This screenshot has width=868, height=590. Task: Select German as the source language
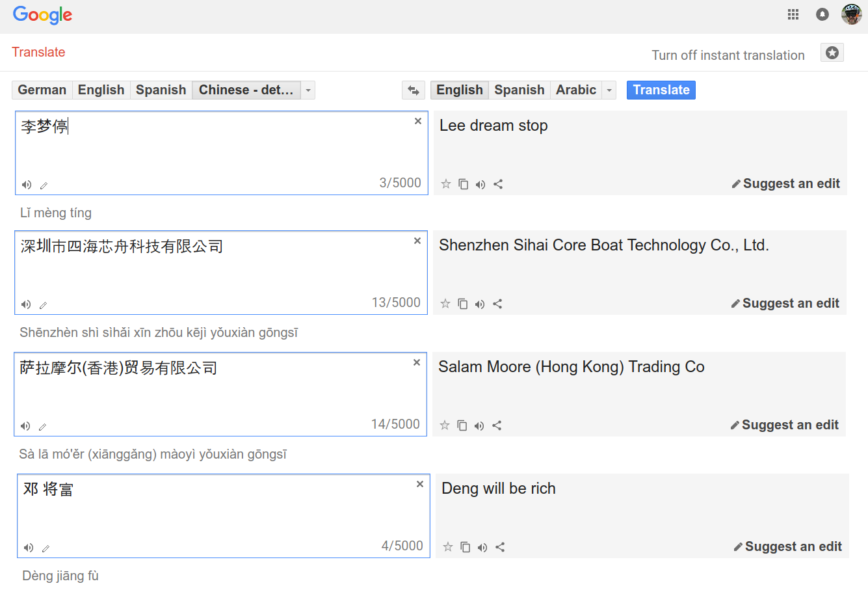click(42, 90)
